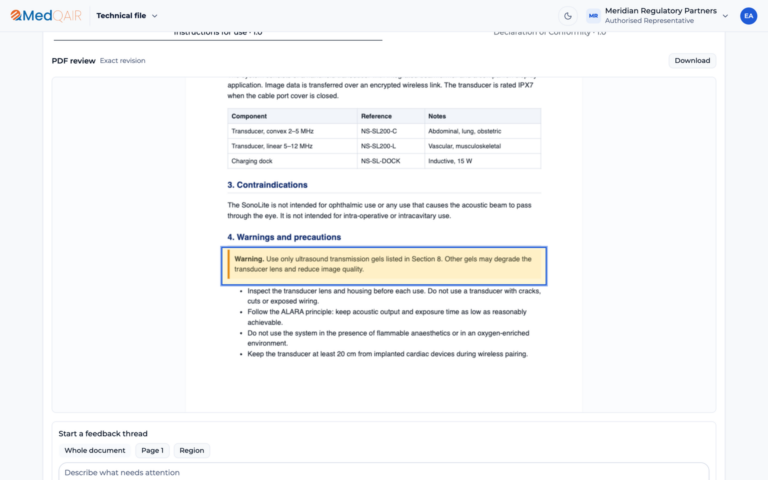Viewport: 768px width, 480px height.
Task: Click Abdominal, lung, obstetric note
Action: tap(482, 131)
